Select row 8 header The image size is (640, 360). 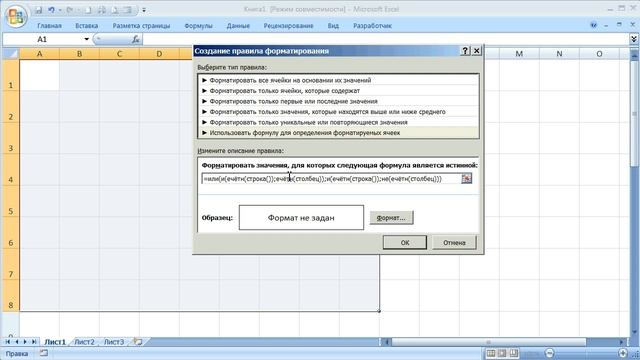click(10, 296)
